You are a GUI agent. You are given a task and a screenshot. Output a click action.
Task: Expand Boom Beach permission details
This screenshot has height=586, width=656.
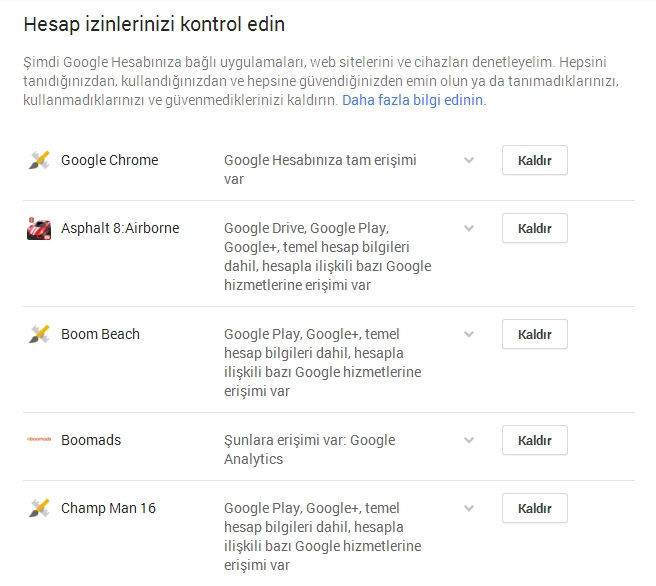[x=469, y=334]
